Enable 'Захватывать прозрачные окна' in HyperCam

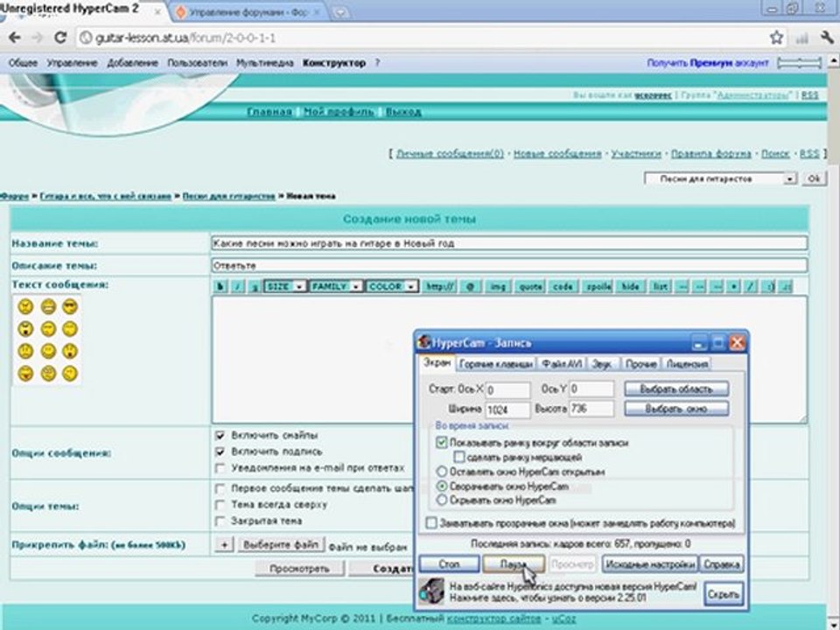pyautogui.click(x=431, y=523)
